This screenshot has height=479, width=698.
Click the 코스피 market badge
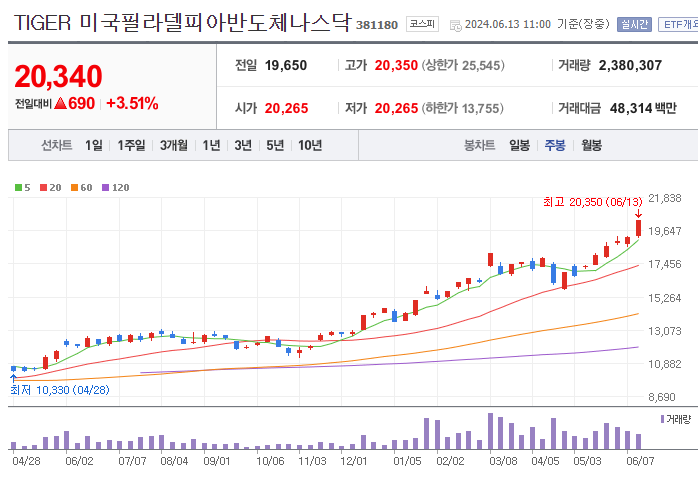[x=422, y=24]
